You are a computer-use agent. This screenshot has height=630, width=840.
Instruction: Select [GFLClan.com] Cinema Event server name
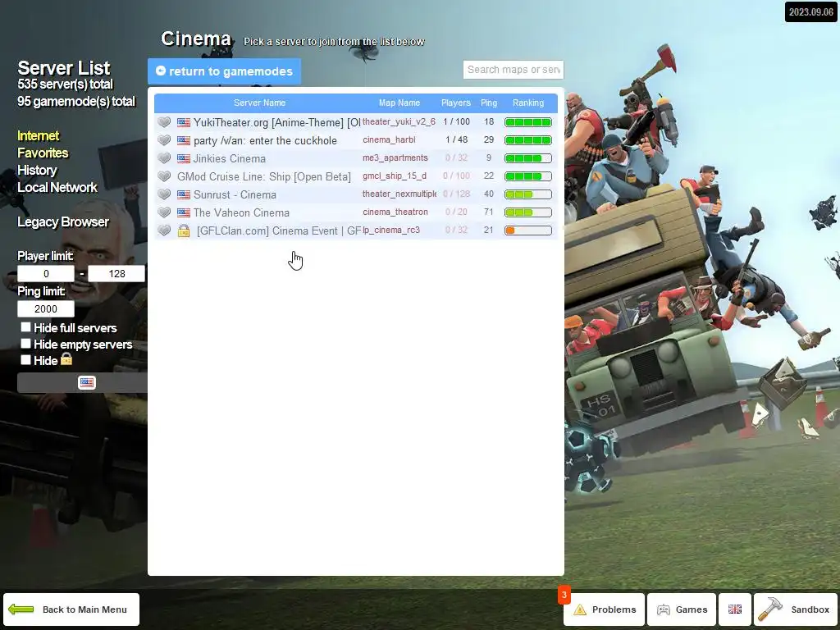pos(279,231)
